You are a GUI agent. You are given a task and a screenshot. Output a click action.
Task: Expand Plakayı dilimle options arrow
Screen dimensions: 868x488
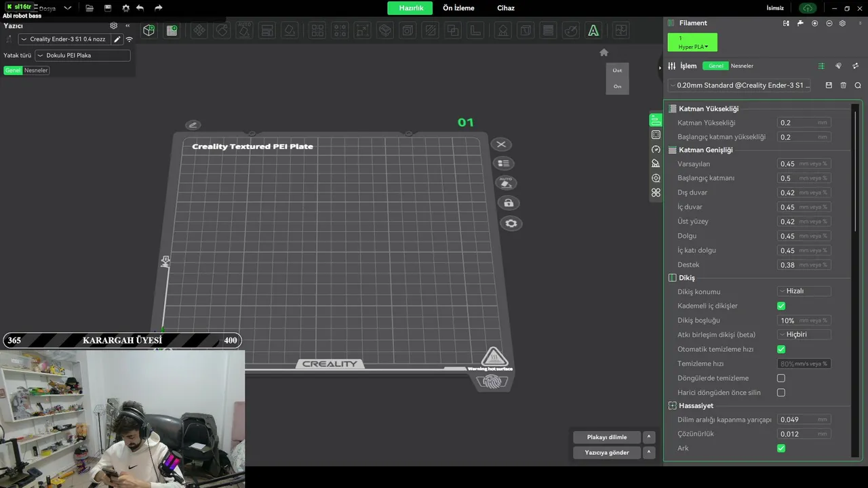click(x=648, y=437)
